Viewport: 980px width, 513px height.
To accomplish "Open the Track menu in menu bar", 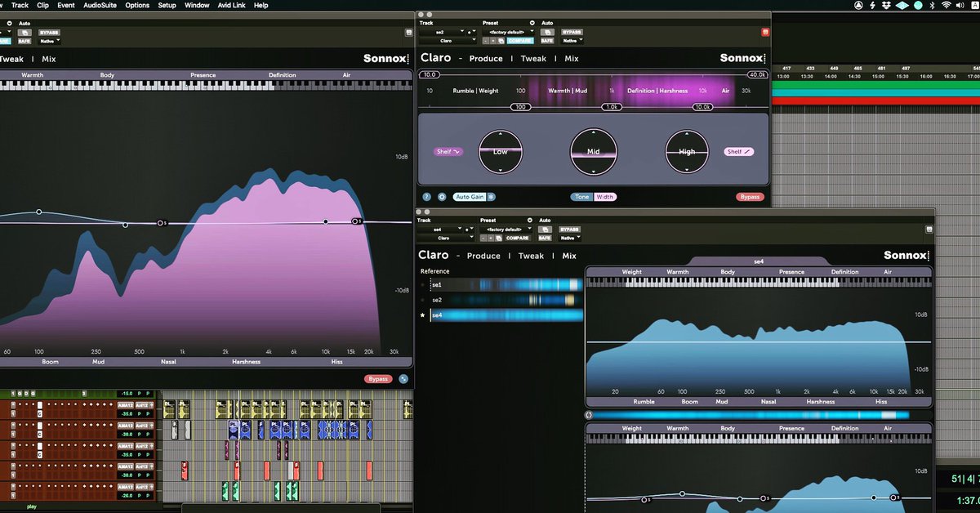I will point(20,5).
